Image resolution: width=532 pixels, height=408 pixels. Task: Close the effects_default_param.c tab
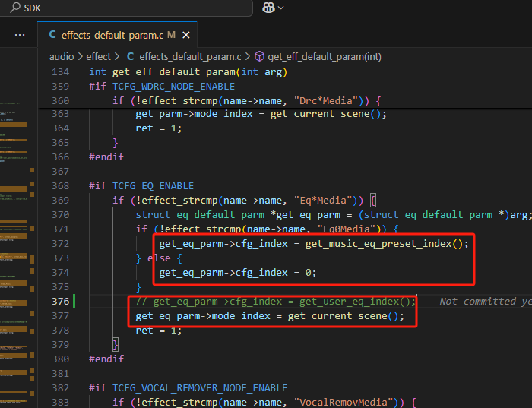pos(186,35)
